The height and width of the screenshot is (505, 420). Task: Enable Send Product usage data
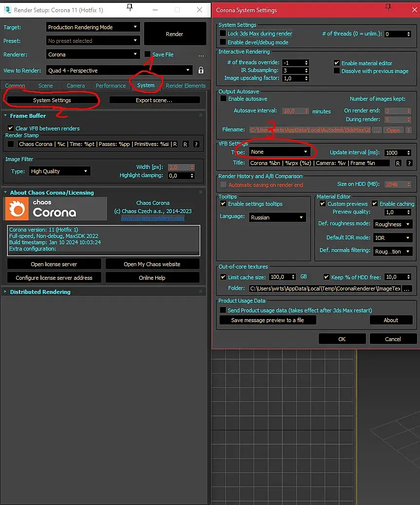click(222, 310)
